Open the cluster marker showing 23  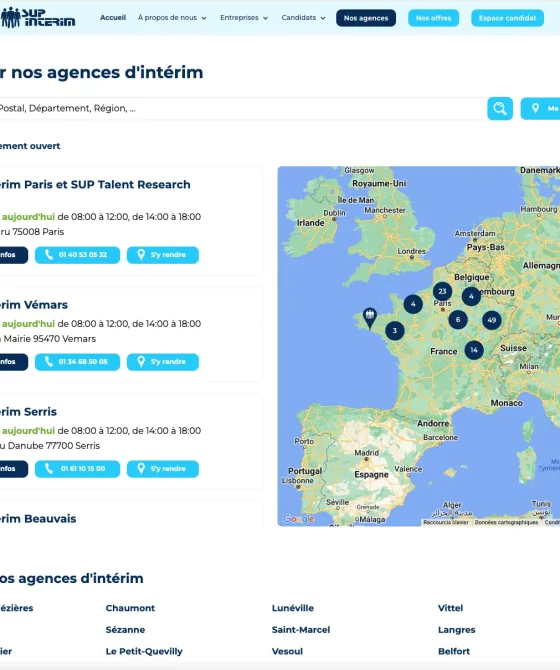[x=443, y=291]
